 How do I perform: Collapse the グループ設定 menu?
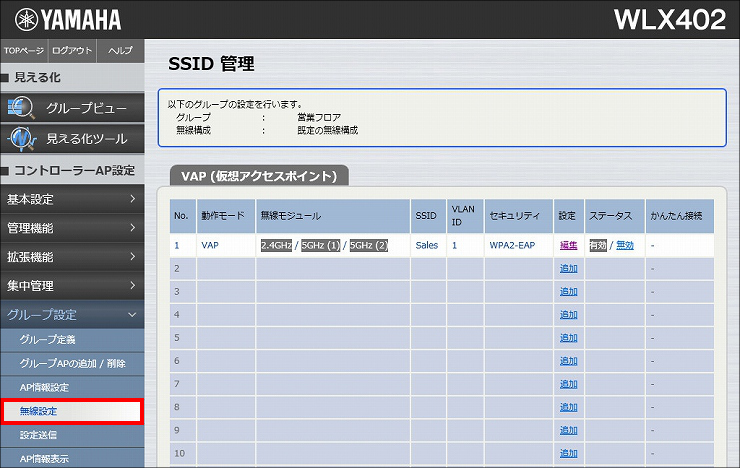pos(72,315)
